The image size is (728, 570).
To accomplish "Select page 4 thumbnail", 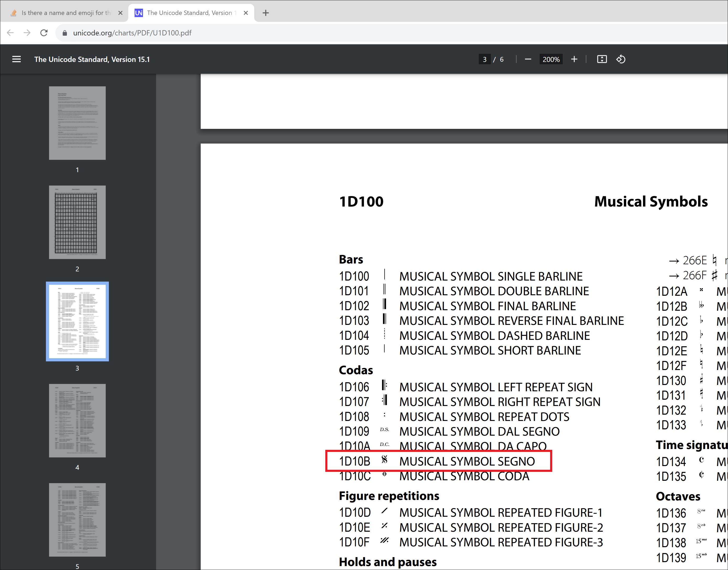I will [77, 420].
